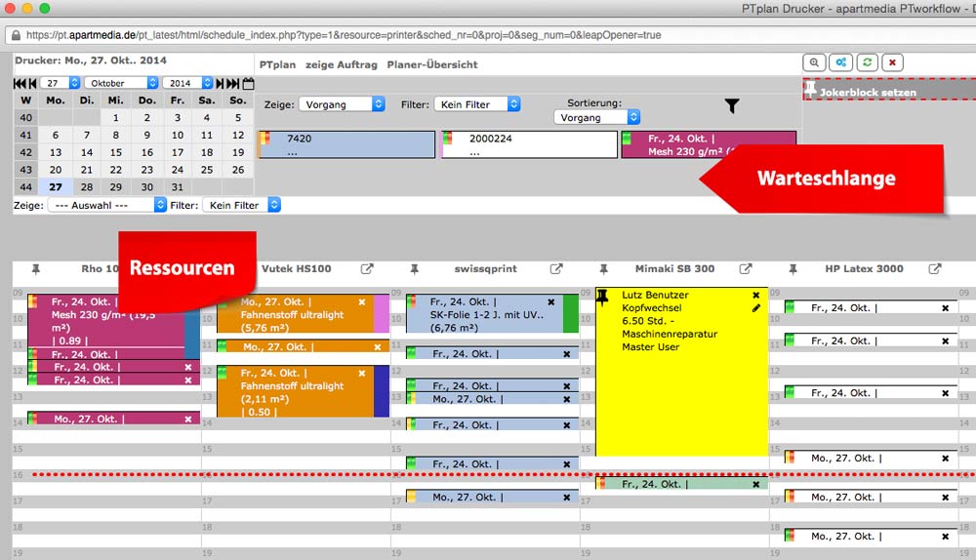The height and width of the screenshot is (560, 976).
Task: Remove the Fahnenstoff 2,11 m² job
Action: point(362,374)
